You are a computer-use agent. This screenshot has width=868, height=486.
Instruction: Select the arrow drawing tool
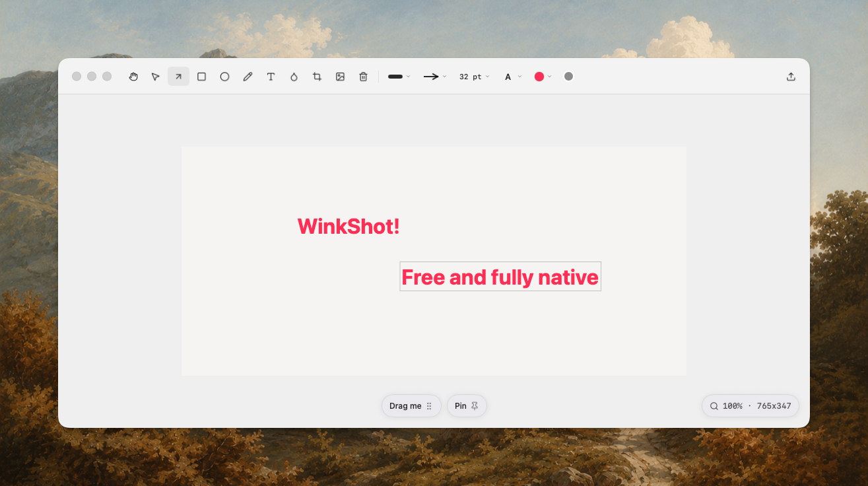pos(178,77)
